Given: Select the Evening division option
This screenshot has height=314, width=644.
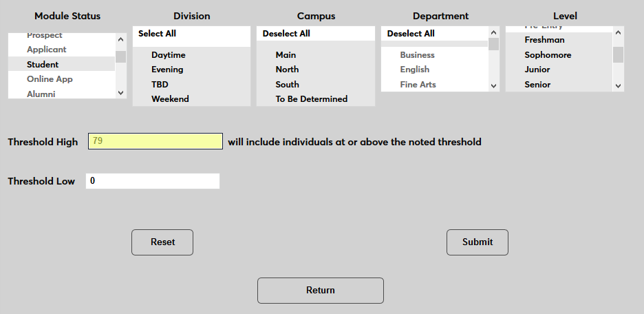Looking at the screenshot, I should 167,70.
